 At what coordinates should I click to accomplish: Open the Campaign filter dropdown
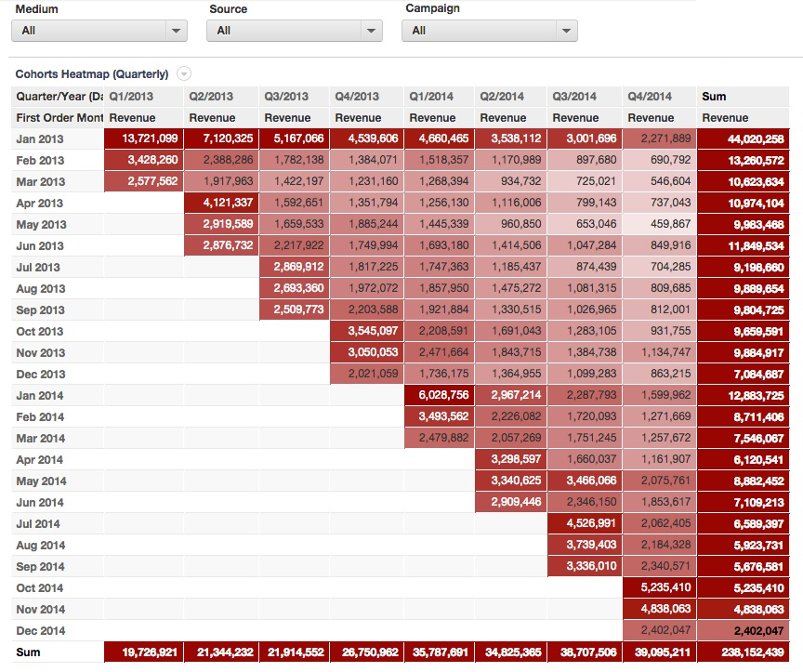[x=489, y=31]
